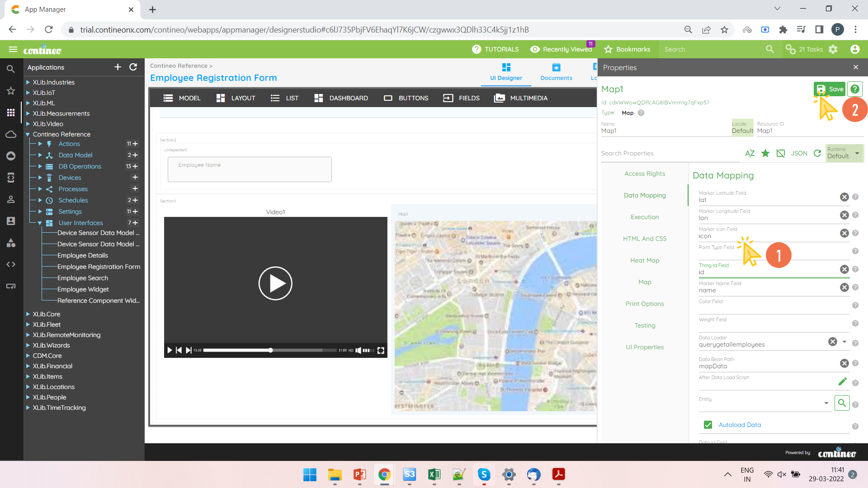Toggle fullscreen on the video player
Screen dimensions: 868x488
pos(381,350)
